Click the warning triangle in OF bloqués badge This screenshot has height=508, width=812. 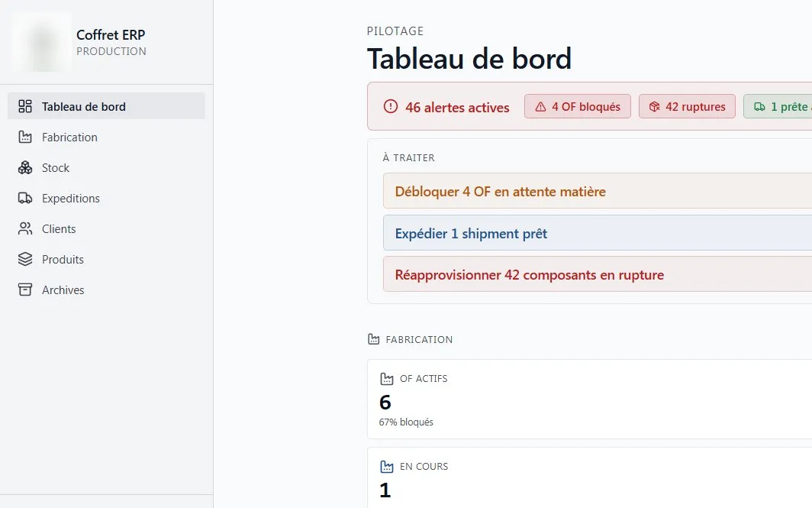(x=540, y=107)
